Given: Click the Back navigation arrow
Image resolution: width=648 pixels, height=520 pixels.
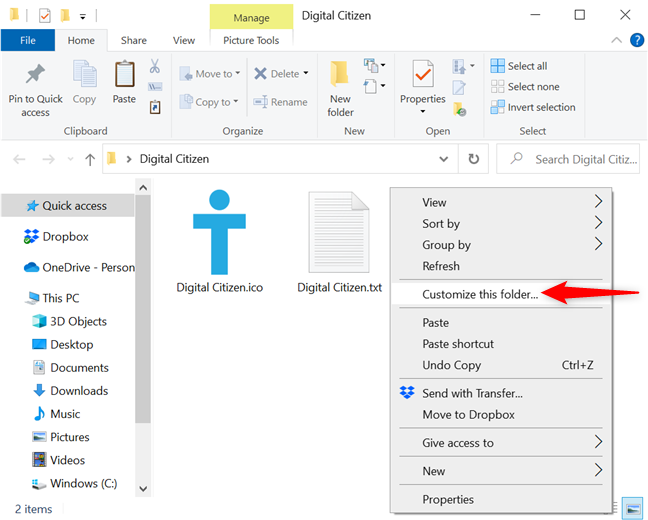Looking at the screenshot, I should (19, 159).
